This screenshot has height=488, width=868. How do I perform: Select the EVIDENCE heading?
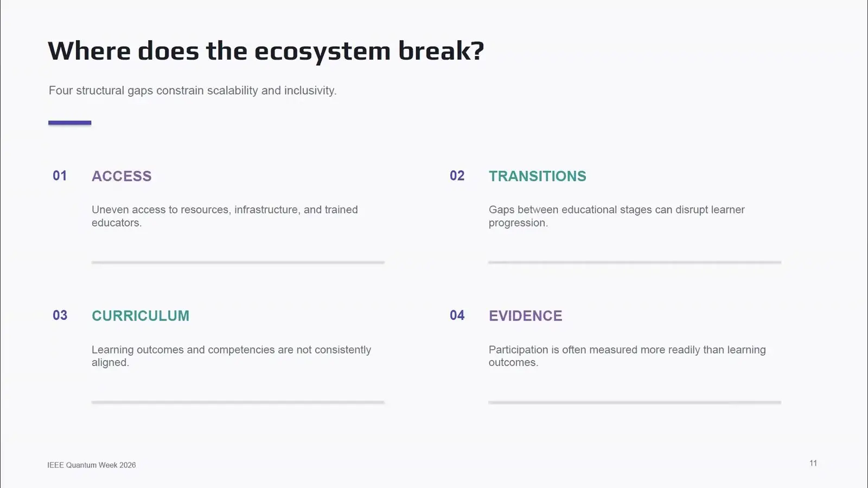(525, 316)
